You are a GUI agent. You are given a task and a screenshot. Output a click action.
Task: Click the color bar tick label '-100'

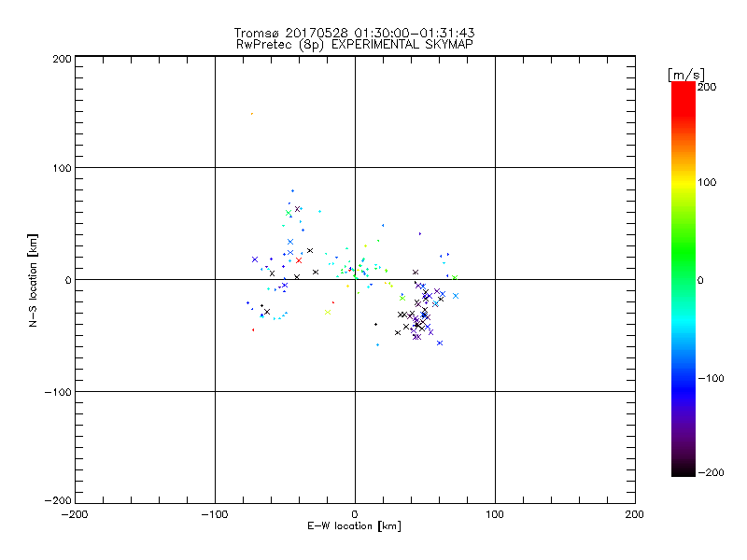[711, 378]
